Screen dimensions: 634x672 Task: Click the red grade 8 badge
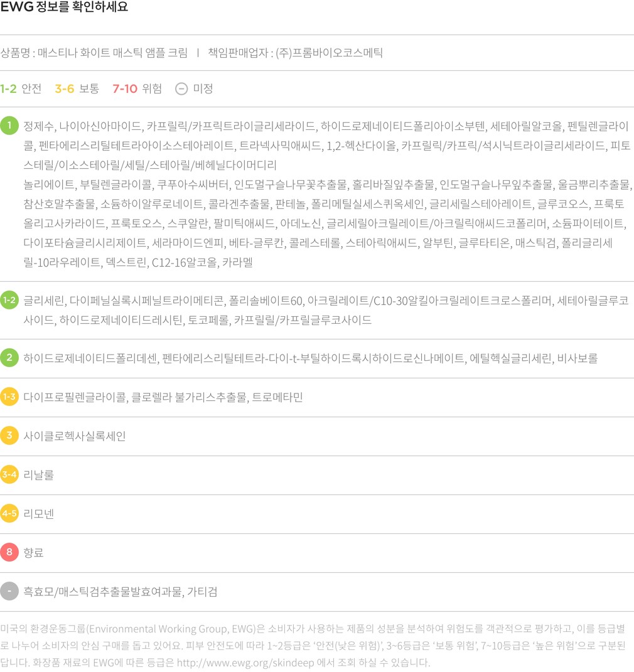click(9, 552)
